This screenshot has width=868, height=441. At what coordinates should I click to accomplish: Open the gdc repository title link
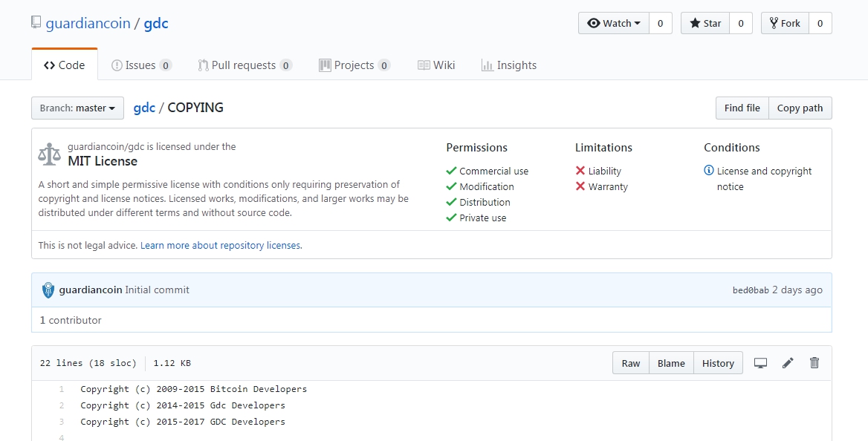point(156,23)
